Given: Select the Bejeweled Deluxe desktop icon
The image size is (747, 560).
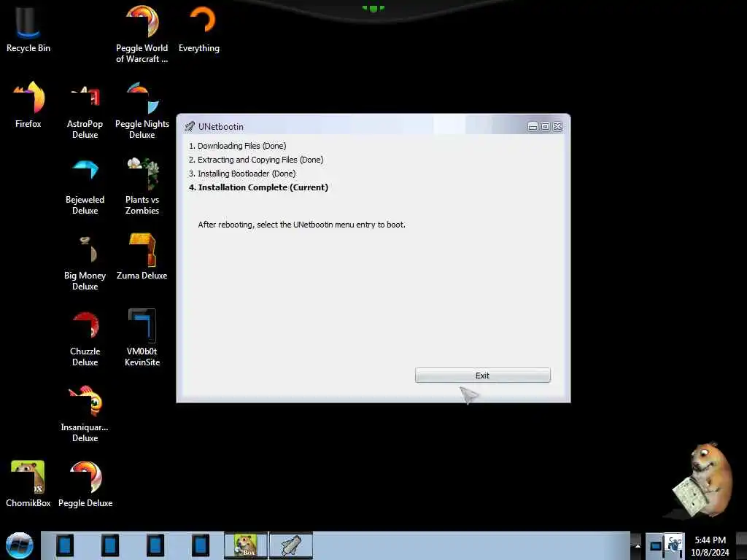Looking at the screenshot, I should (x=85, y=187).
